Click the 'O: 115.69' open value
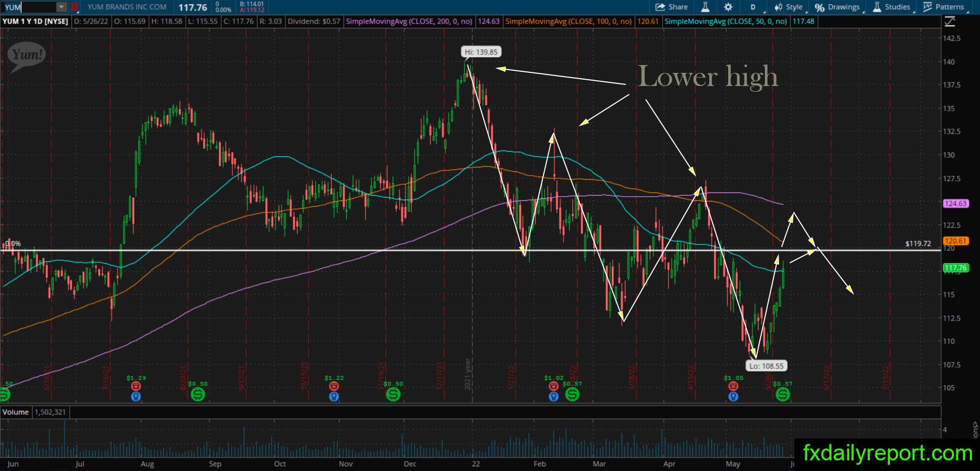This screenshot has height=471, width=980. coord(130,22)
